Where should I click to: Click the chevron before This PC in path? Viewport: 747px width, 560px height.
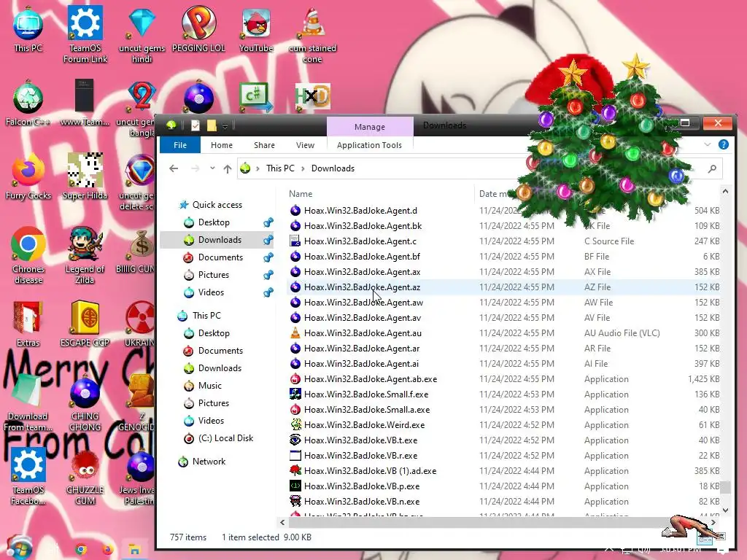coord(258,168)
